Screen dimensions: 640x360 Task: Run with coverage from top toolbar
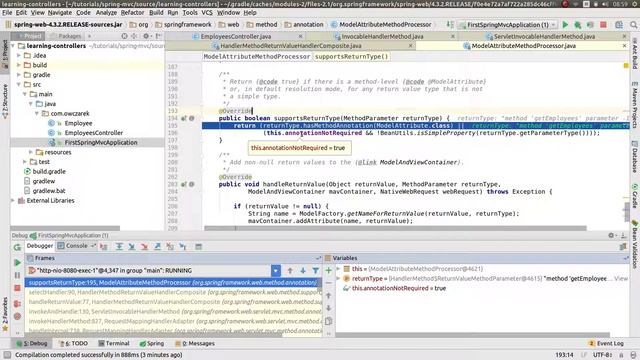point(590,25)
